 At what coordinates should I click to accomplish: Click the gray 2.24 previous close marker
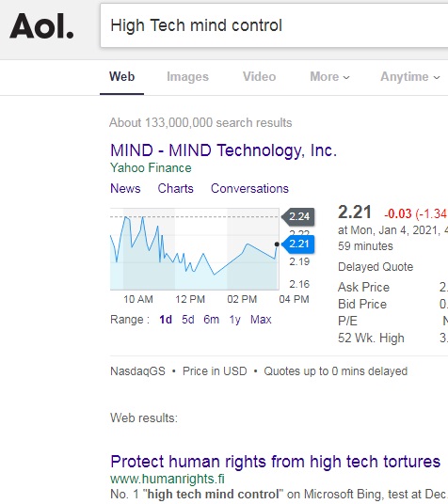point(298,216)
